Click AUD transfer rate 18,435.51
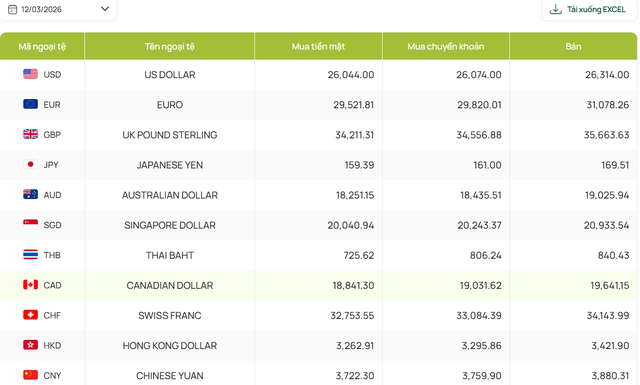 [x=481, y=195]
